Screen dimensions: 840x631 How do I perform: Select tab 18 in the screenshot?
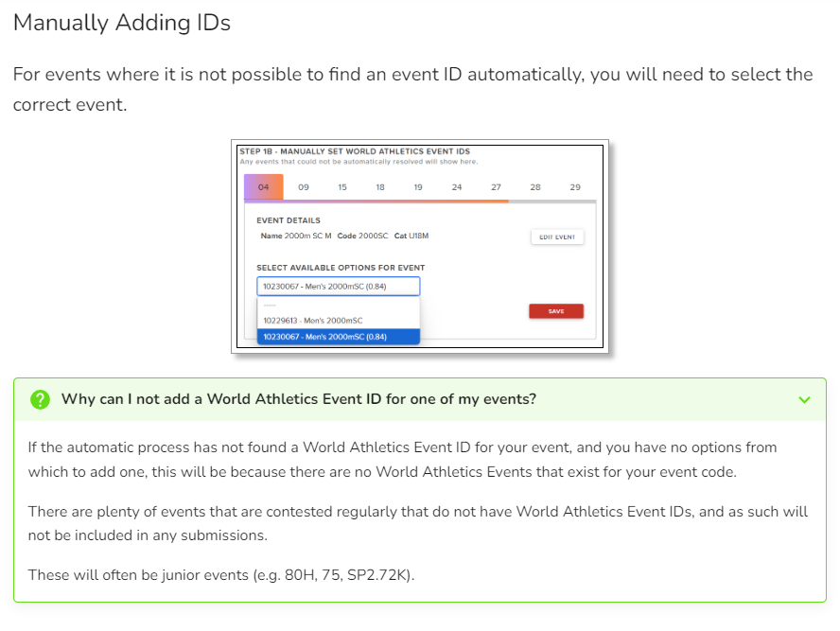click(x=380, y=187)
